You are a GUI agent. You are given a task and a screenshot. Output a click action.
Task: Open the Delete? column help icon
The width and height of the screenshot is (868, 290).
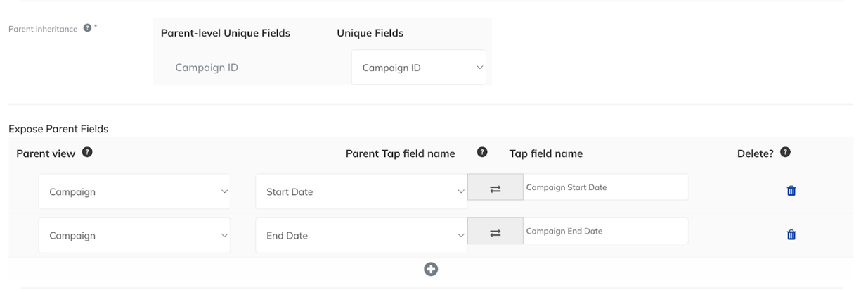click(785, 152)
